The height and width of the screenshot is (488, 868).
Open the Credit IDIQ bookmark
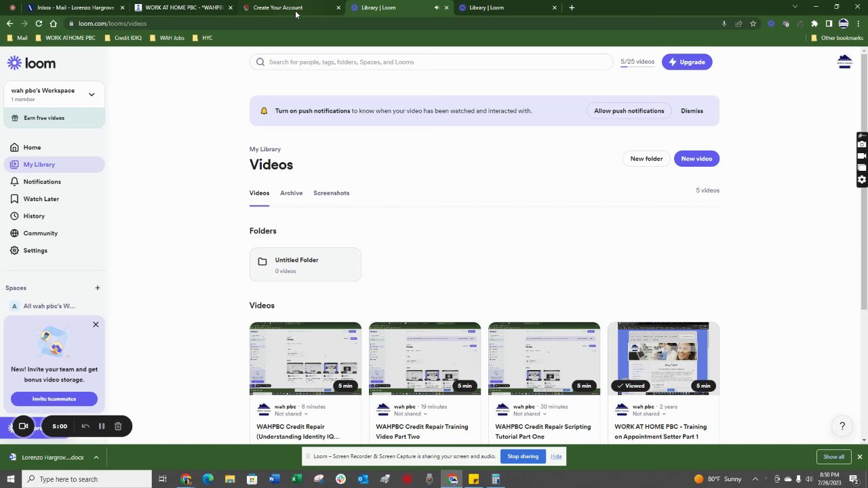click(123, 38)
